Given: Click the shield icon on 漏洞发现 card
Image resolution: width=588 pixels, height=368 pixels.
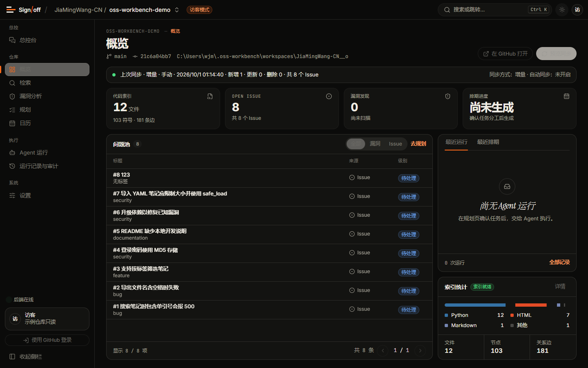Looking at the screenshot, I should pyautogui.click(x=448, y=96).
